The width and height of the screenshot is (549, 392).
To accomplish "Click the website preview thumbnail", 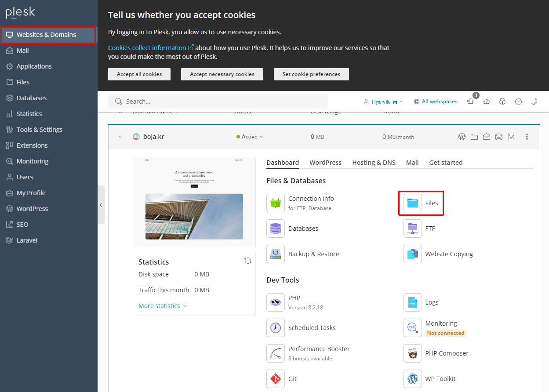I will coord(194,203).
